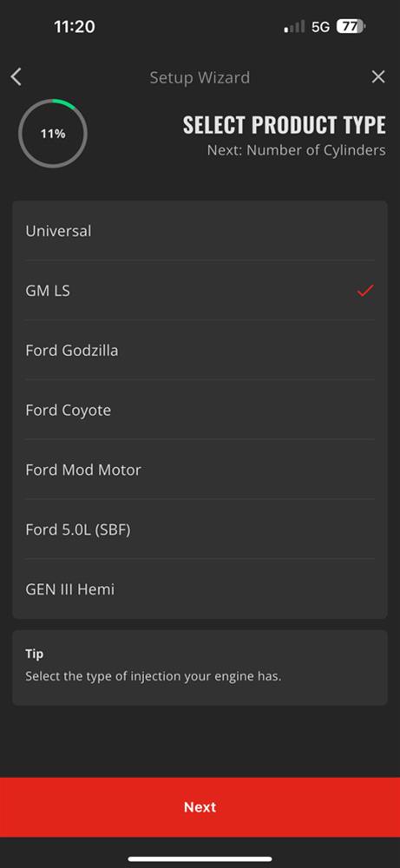Choose Ford Godzilla from the list

[x=200, y=350]
